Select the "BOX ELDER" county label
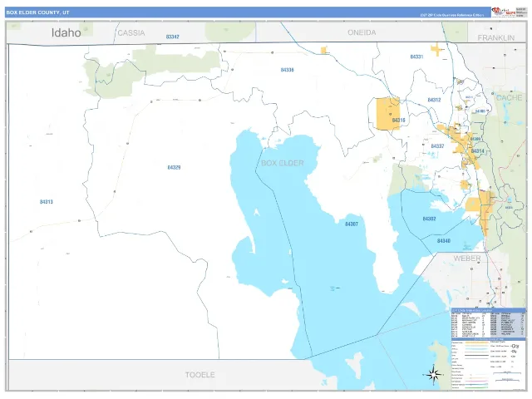This screenshot has height=399, width=532. tap(283, 163)
